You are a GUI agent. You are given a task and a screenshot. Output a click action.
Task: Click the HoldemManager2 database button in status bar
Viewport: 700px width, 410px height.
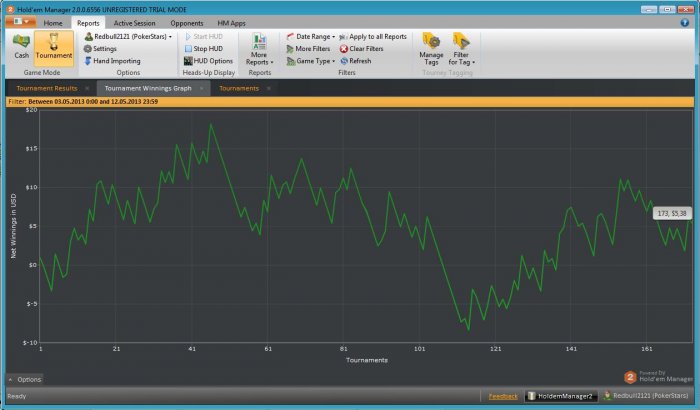[560, 397]
